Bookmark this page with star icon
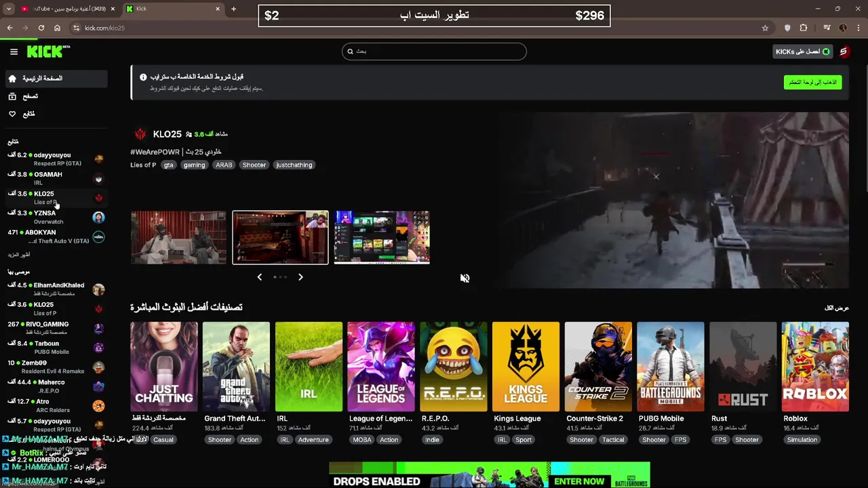The image size is (868, 488). (765, 28)
